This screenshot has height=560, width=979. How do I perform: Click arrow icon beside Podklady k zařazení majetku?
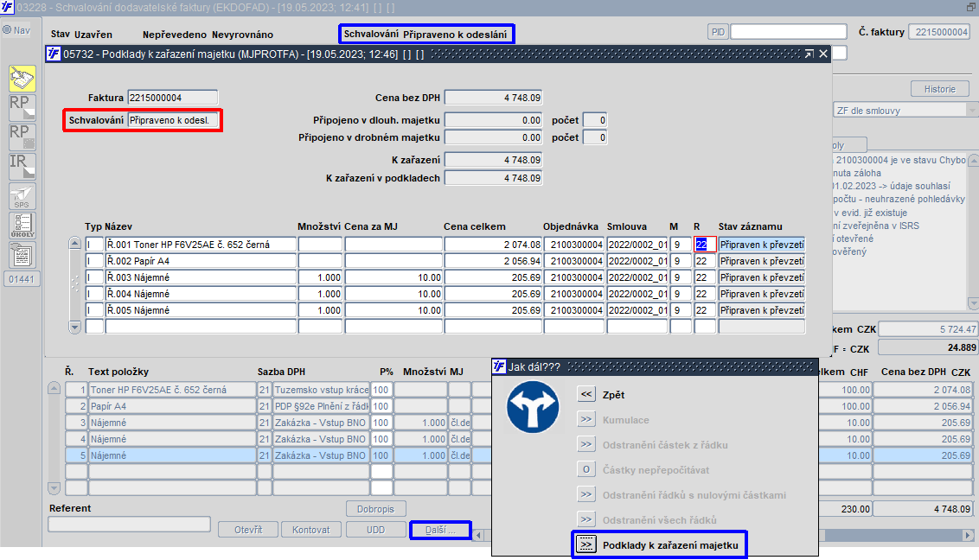tap(586, 544)
